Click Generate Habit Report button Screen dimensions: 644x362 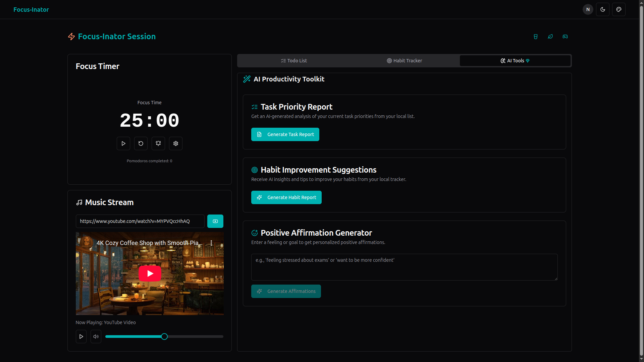click(x=286, y=197)
